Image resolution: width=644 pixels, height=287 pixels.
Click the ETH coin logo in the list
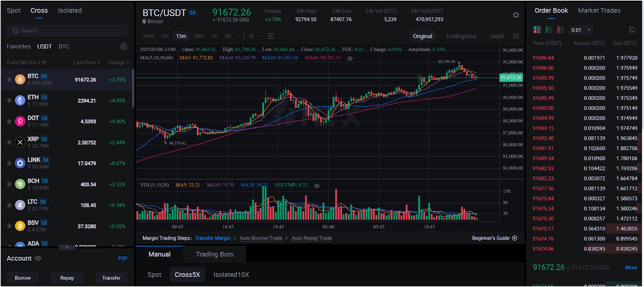20,100
